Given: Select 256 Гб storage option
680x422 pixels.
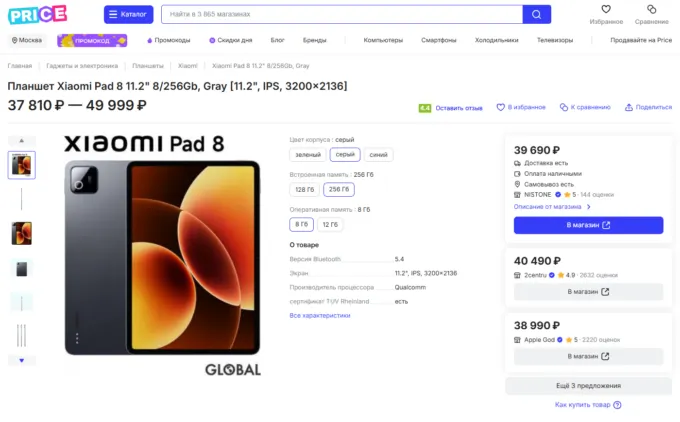Looking at the screenshot, I should tap(339, 190).
